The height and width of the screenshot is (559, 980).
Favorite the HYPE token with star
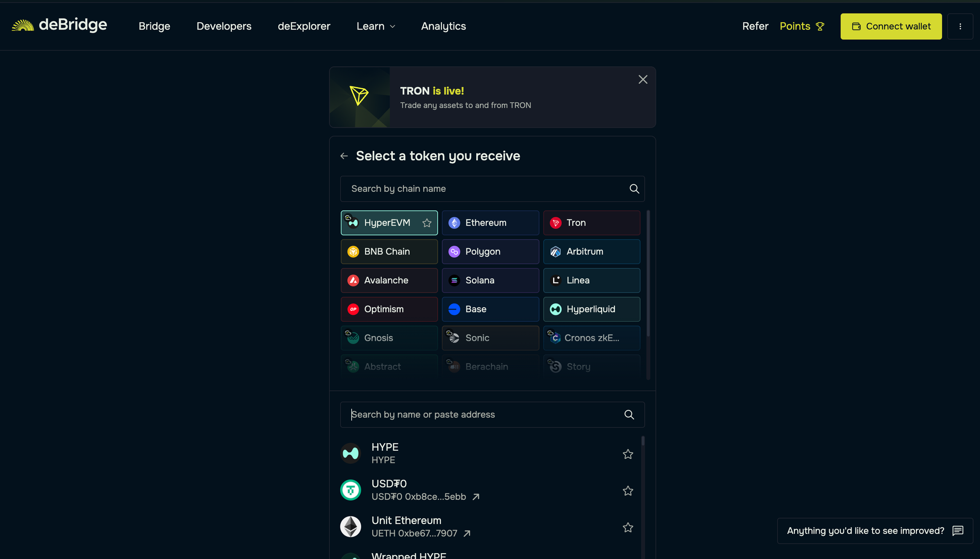tap(628, 454)
